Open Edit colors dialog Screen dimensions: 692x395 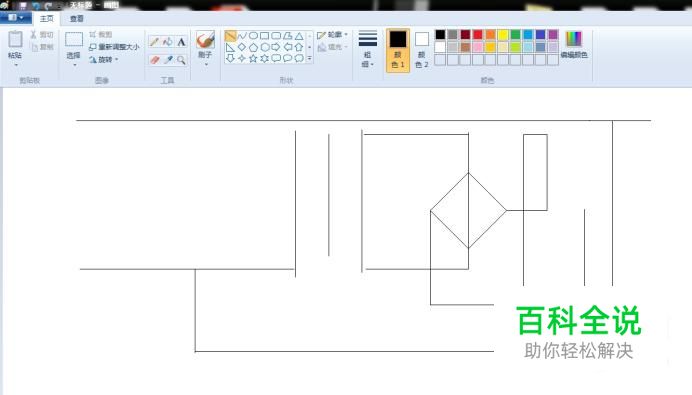tap(574, 45)
